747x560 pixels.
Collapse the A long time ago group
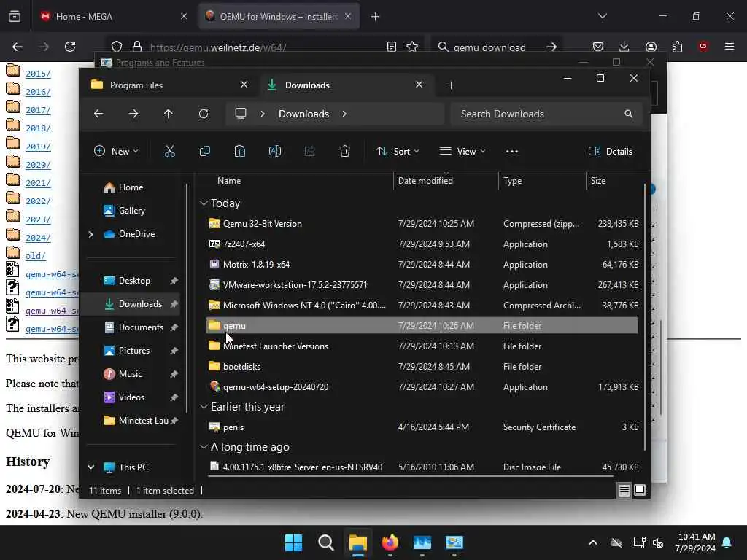point(204,447)
